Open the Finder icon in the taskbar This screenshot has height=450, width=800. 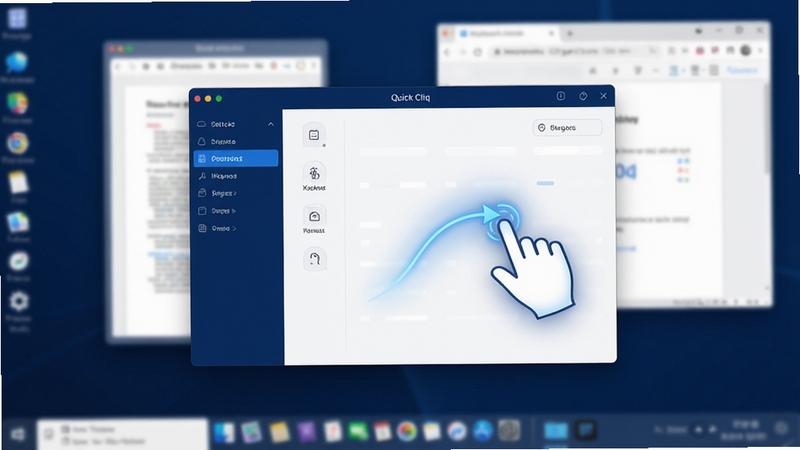coord(223,432)
